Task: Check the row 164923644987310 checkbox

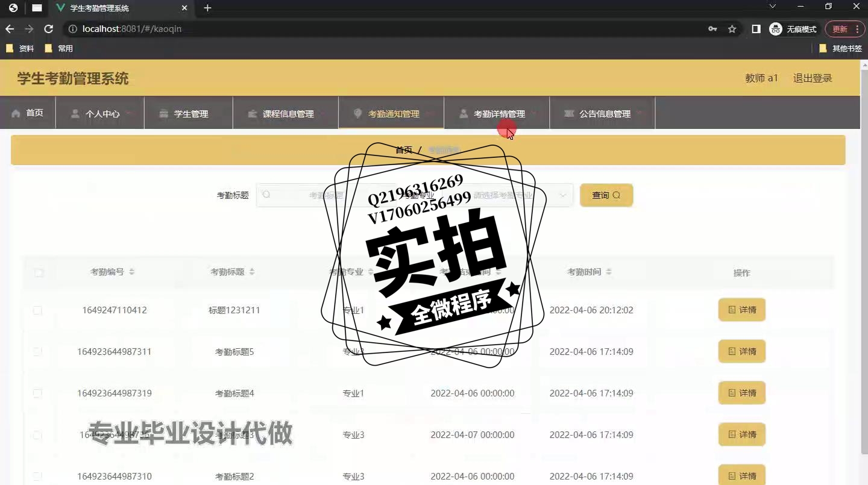Action: coord(37,477)
